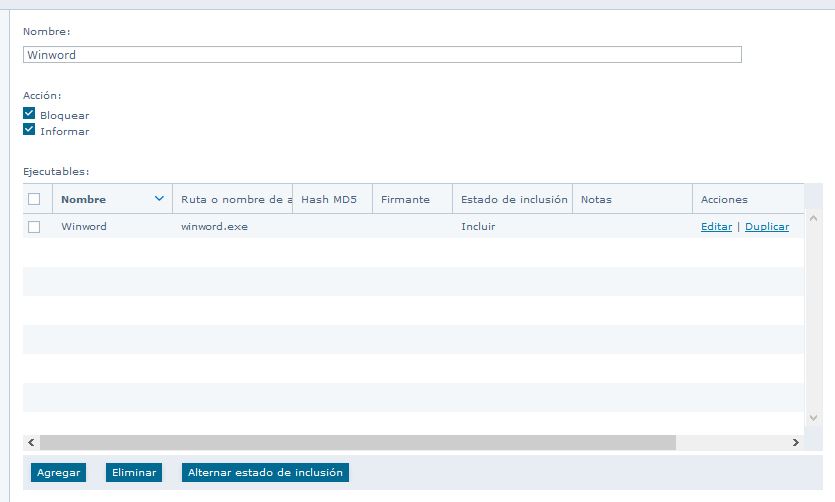Click the Estado de inclusión column header
The image size is (835, 502).
(x=512, y=199)
